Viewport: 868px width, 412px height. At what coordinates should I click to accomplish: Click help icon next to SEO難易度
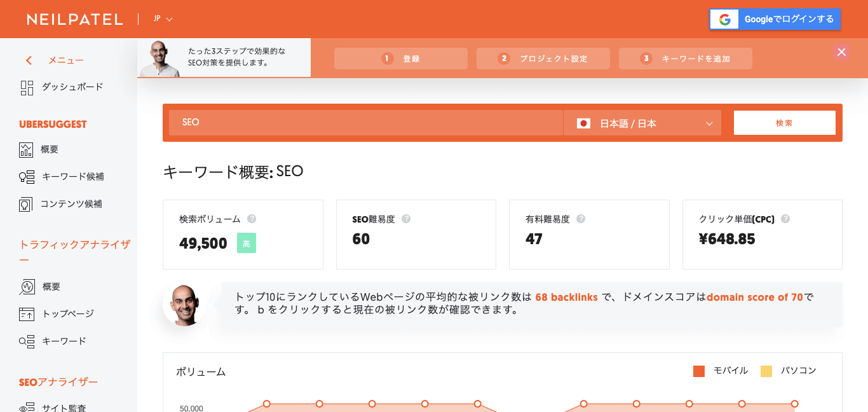coord(406,219)
